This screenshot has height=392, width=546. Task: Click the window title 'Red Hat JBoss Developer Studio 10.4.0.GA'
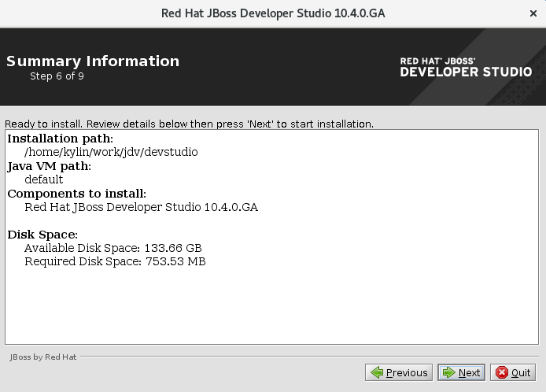coord(273,13)
